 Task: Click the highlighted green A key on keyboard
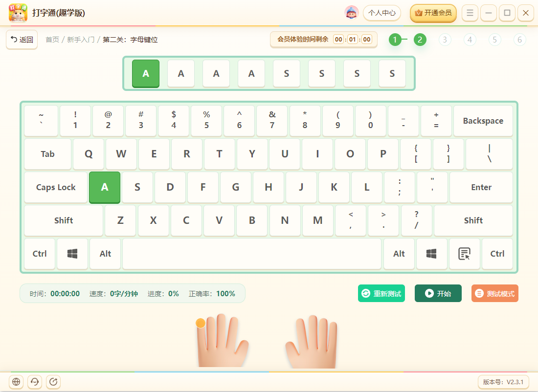click(x=105, y=187)
